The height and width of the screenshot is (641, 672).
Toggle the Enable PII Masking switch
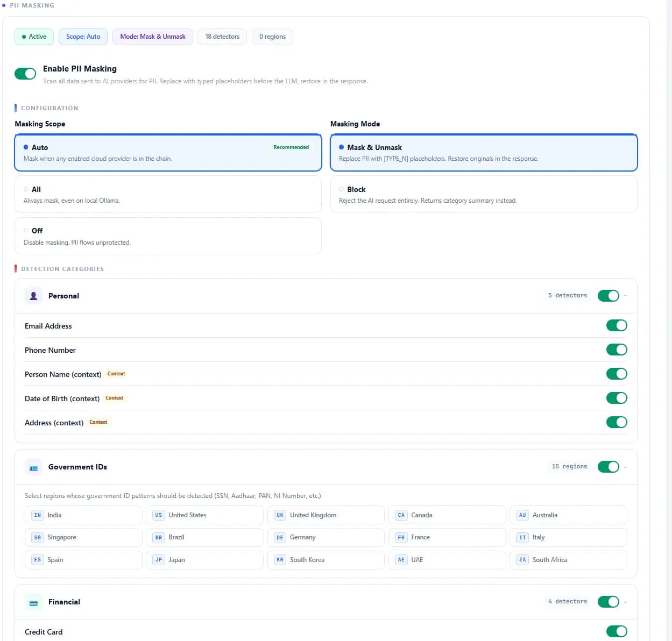pyautogui.click(x=25, y=74)
